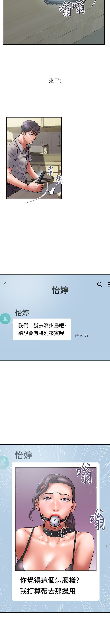Select the 怡婷 chat title header
The height and width of the screenshot is (644, 110).
(60, 290)
